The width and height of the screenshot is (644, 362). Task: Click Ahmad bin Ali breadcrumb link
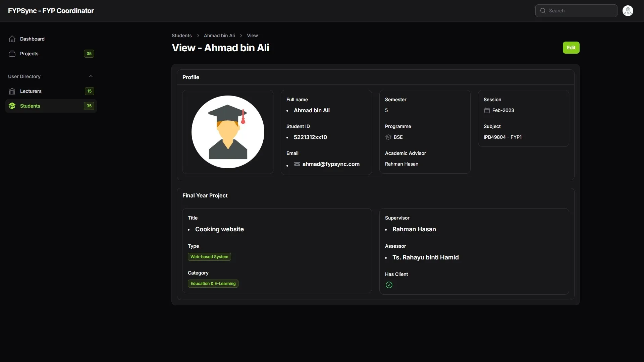[x=219, y=36]
